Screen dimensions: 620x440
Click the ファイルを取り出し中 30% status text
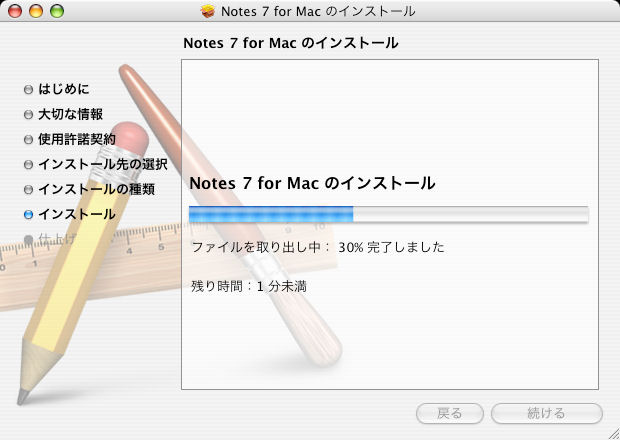(318, 247)
